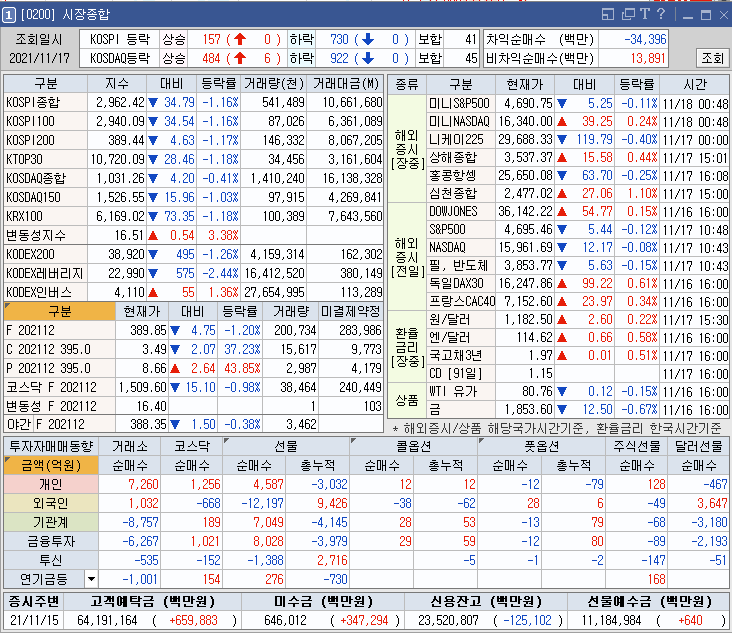This screenshot has height=633, width=732.
Task: Click the screen number 1 icon in title bar
Action: 8,15
